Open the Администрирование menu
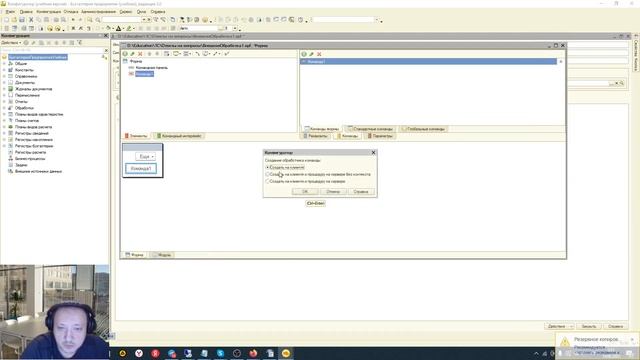Image resolution: width=640 pixels, height=360 pixels. pos(98,12)
